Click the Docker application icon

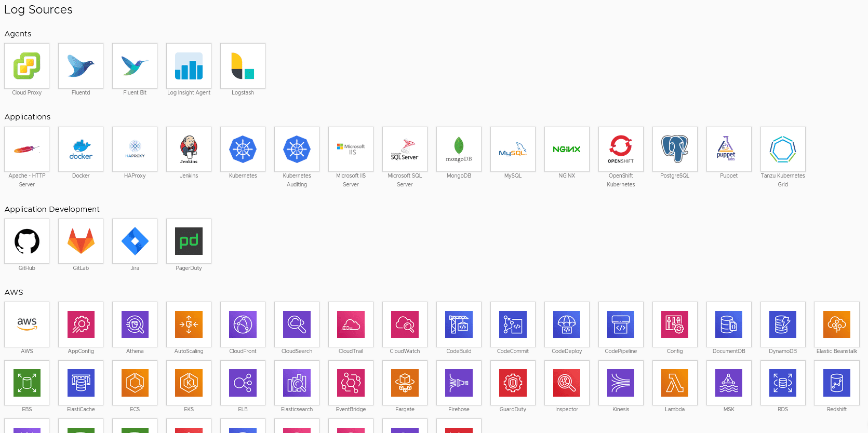81,150
